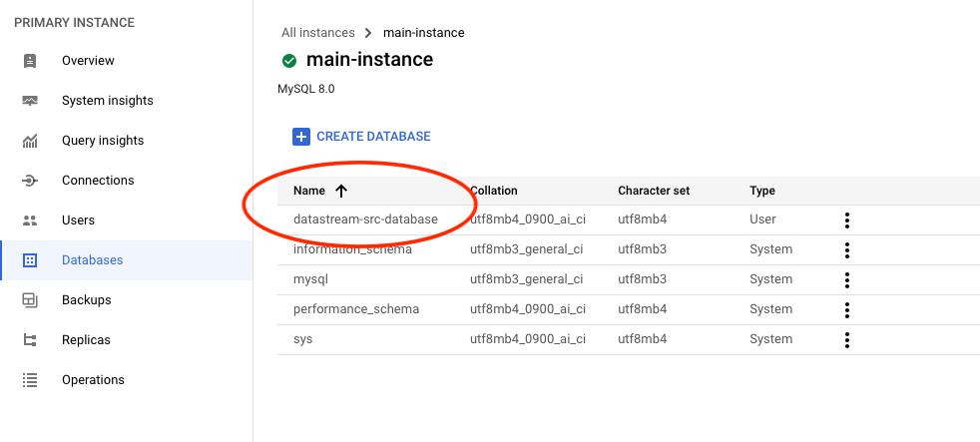Select the datastream-src-database name cell
Viewport: 980px width, 442px height.
click(x=365, y=220)
